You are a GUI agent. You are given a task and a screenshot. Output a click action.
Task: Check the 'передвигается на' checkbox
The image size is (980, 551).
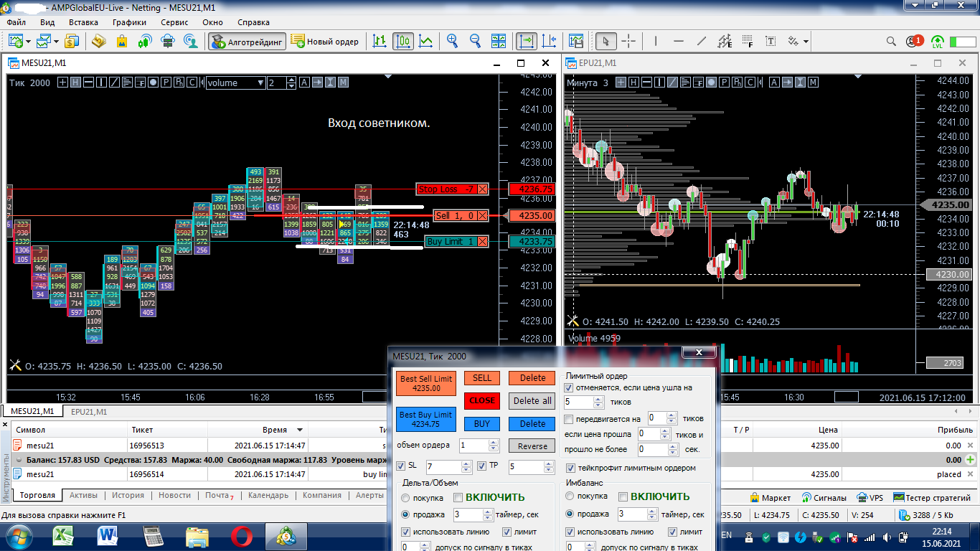[570, 418]
